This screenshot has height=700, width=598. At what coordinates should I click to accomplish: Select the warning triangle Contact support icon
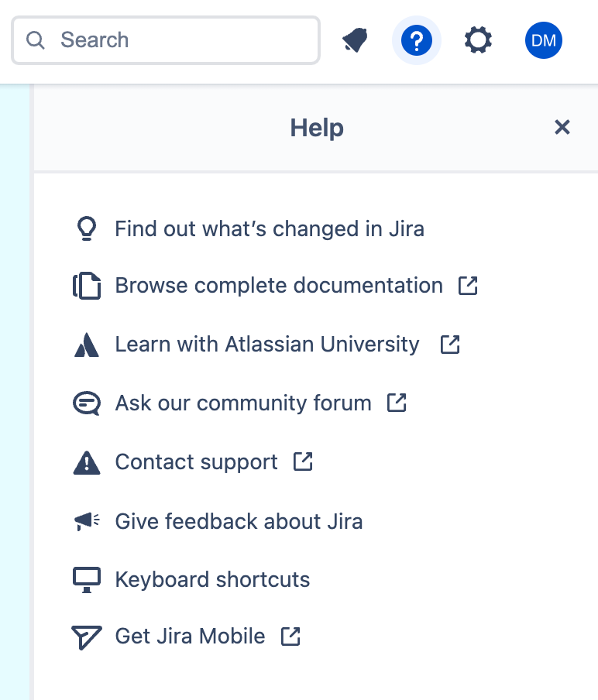(87, 462)
